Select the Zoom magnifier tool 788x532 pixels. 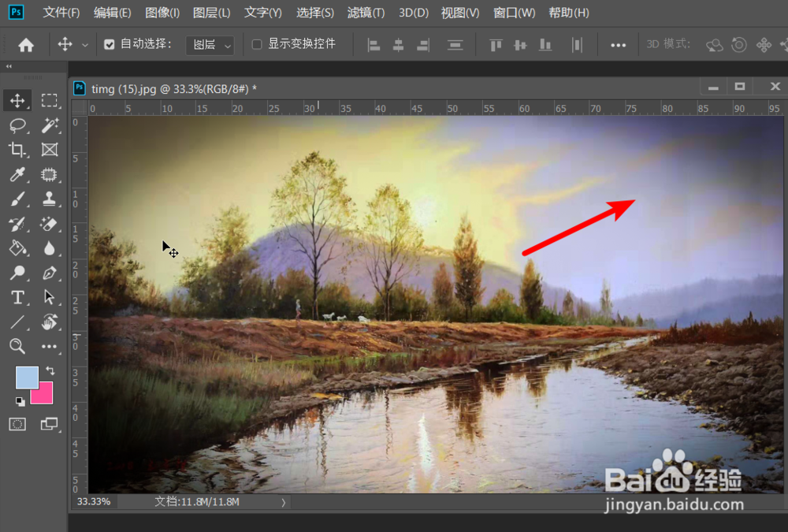point(17,346)
